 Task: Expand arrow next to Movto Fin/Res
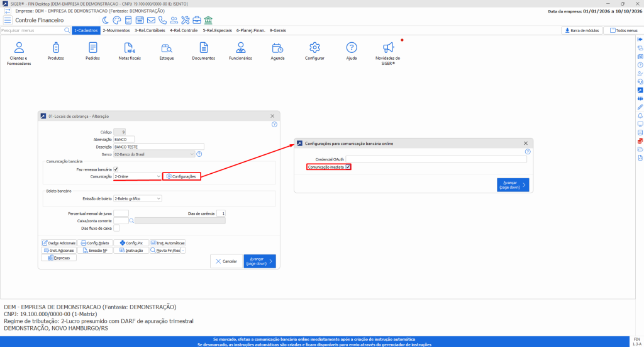pos(183,251)
